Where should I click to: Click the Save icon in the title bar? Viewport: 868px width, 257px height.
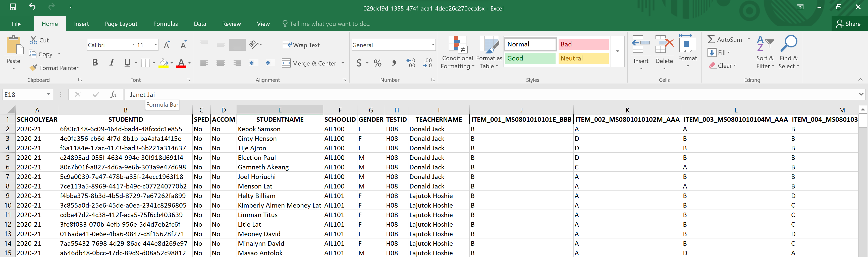13,7
